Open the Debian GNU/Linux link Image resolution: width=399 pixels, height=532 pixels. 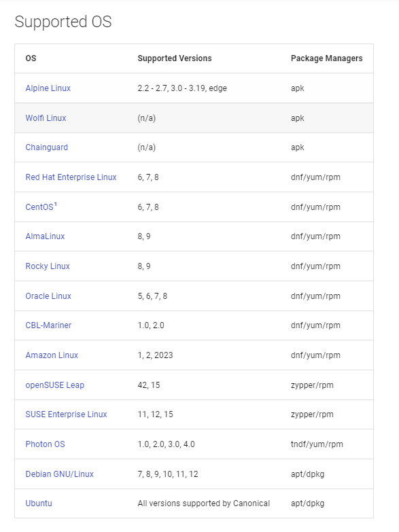pyautogui.click(x=59, y=474)
